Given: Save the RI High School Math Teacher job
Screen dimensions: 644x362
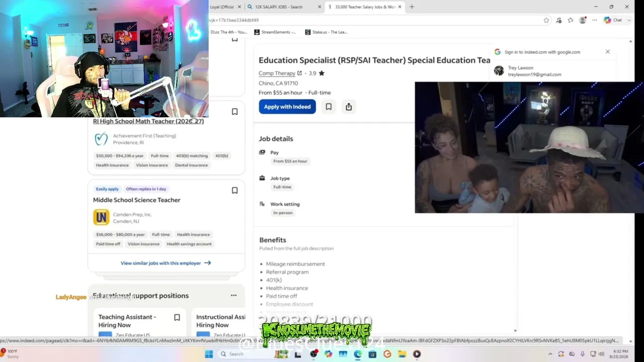Looking at the screenshot, I should (234, 112).
